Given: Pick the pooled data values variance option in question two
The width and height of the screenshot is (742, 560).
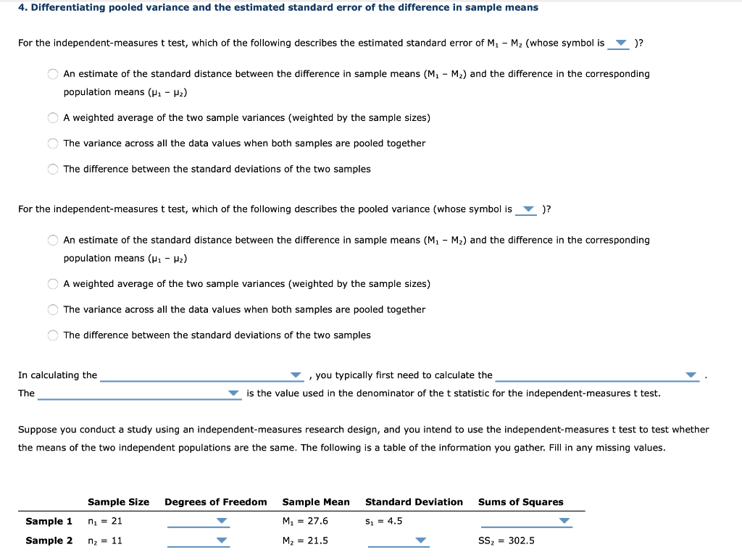Looking at the screenshot, I should (52, 309).
